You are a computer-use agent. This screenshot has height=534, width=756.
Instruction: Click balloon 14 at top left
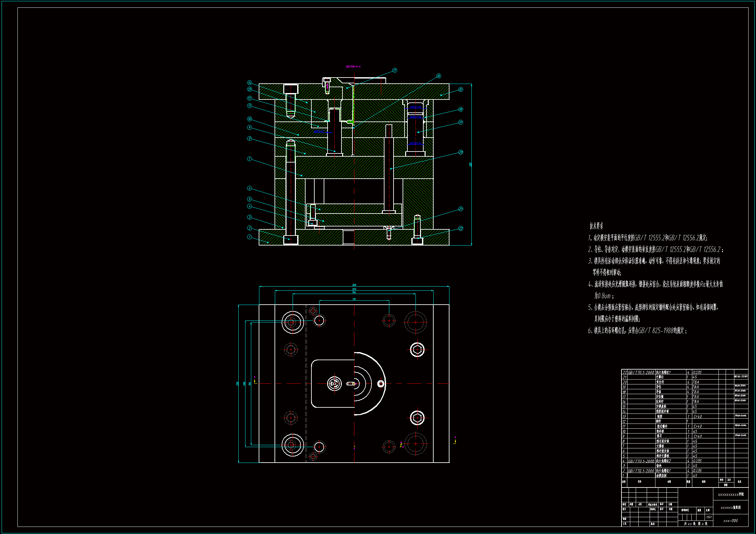tap(250, 83)
